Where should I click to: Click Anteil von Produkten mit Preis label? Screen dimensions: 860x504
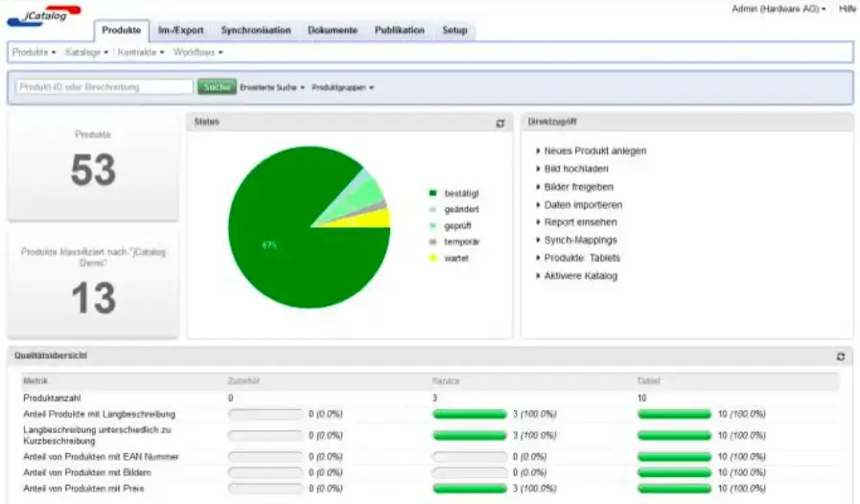point(83,488)
